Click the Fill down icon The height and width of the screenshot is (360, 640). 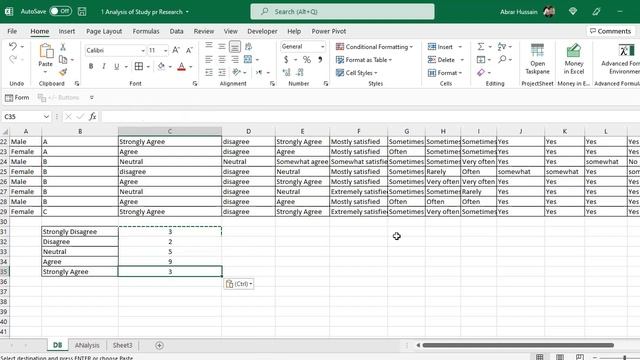[x=481, y=60]
